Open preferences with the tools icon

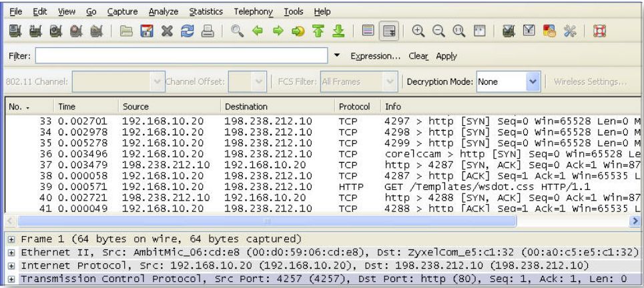click(570, 31)
